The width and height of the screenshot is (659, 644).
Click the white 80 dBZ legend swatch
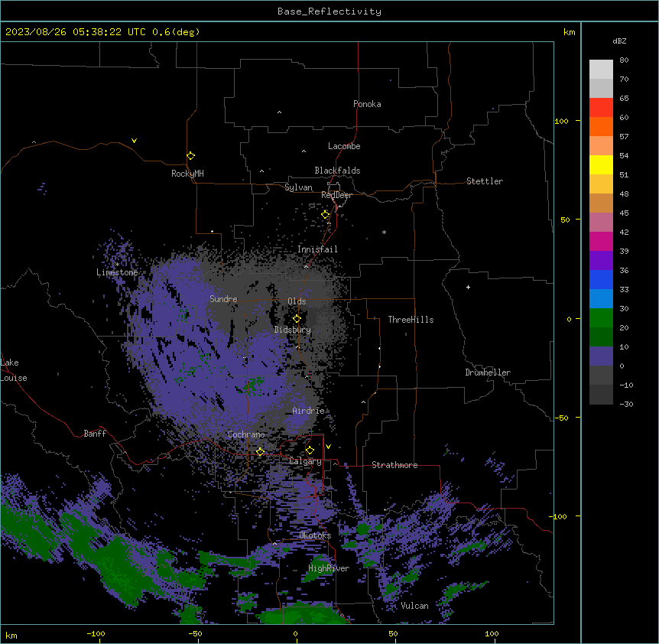coord(601,70)
